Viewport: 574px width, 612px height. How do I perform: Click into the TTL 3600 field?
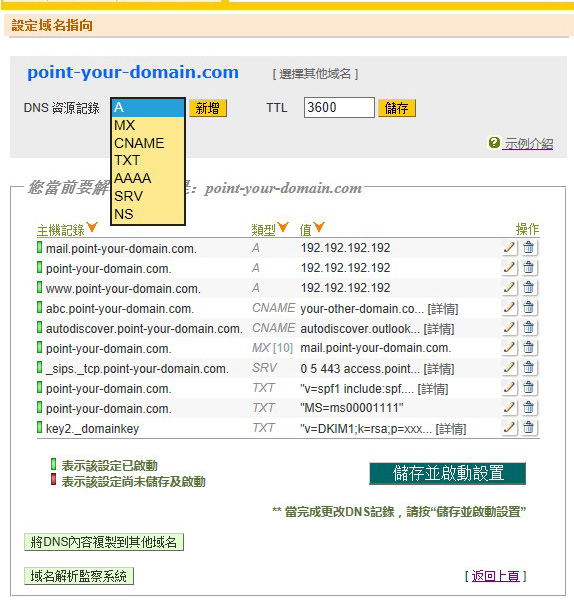click(339, 107)
